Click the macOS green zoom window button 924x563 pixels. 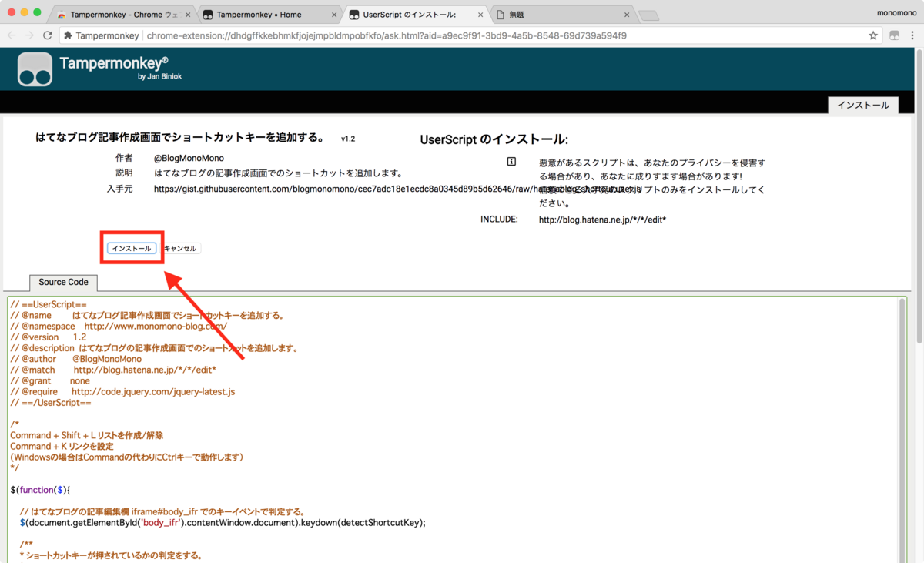(38, 13)
